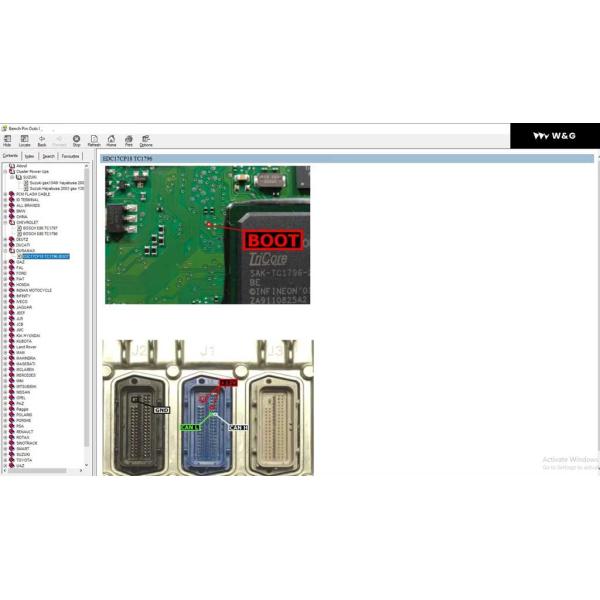Select the MITSUBISHI tree item
The width and height of the screenshot is (600, 600).
point(26,386)
